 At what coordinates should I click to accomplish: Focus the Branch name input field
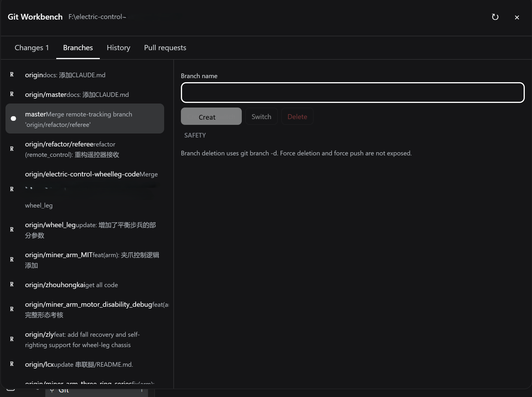(353, 93)
